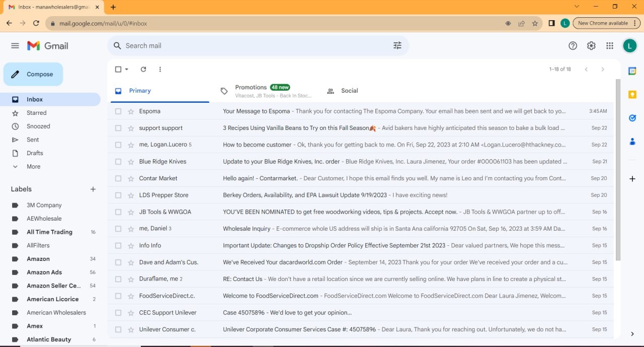The height and width of the screenshot is (347, 644).
Task: Open Google Contacts side panel
Action: 632,142
